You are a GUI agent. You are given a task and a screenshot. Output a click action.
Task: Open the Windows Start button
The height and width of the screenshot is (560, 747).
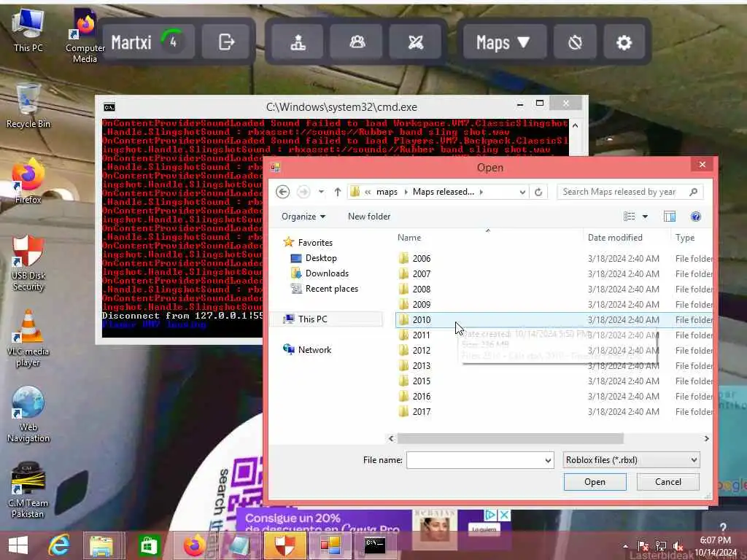pos(18,545)
